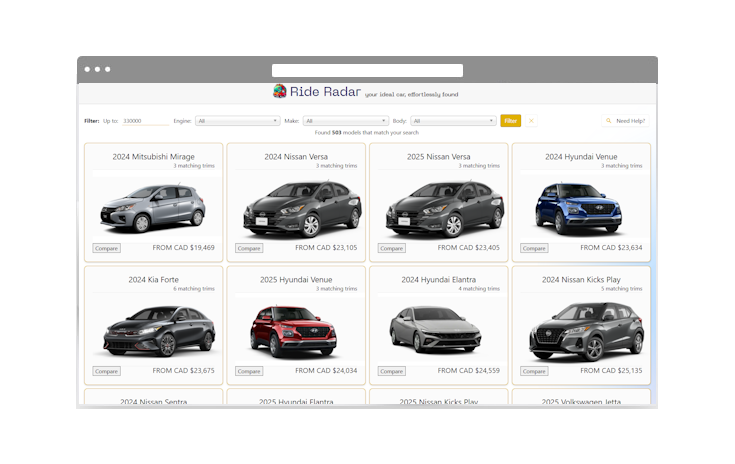Click the FROM CAD $23,105 price

(x=326, y=247)
